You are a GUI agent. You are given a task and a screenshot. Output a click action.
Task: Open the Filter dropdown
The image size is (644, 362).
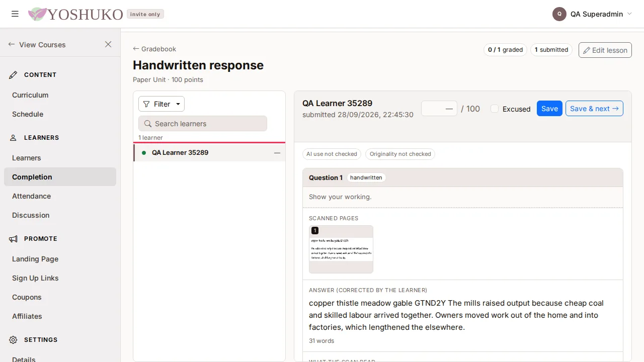click(162, 104)
